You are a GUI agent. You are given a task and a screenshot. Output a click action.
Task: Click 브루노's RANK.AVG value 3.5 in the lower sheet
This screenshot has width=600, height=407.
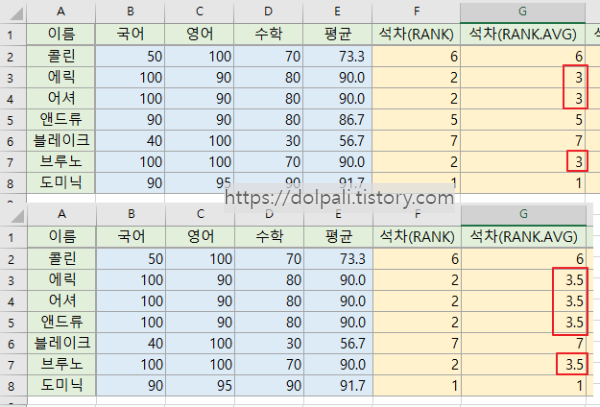click(x=524, y=364)
